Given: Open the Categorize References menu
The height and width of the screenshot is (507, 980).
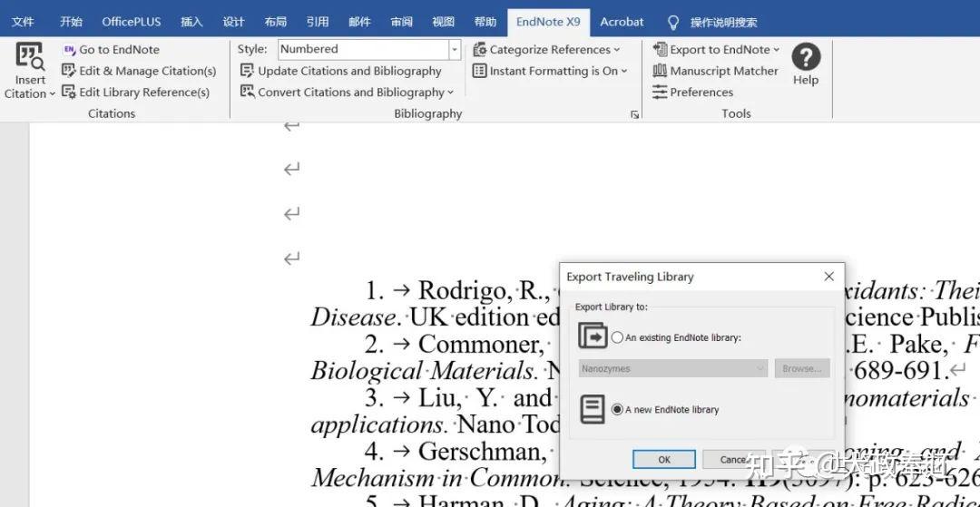Looking at the screenshot, I should click(x=546, y=50).
